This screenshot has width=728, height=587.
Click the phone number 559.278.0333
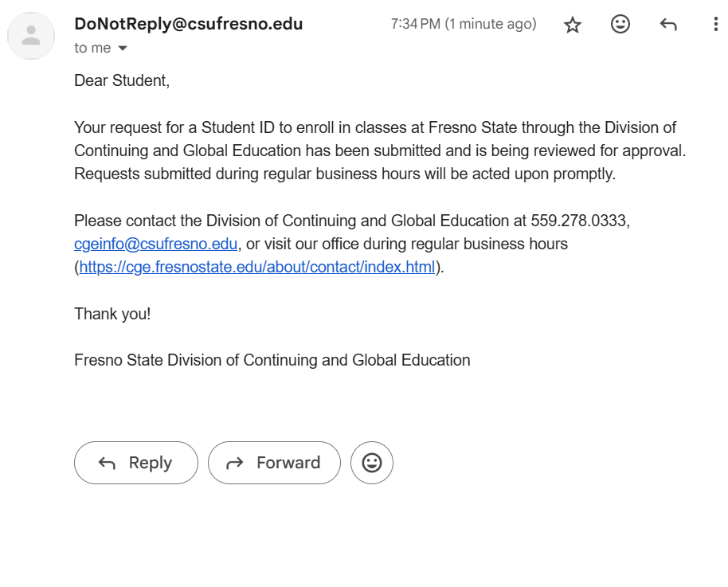580,221
